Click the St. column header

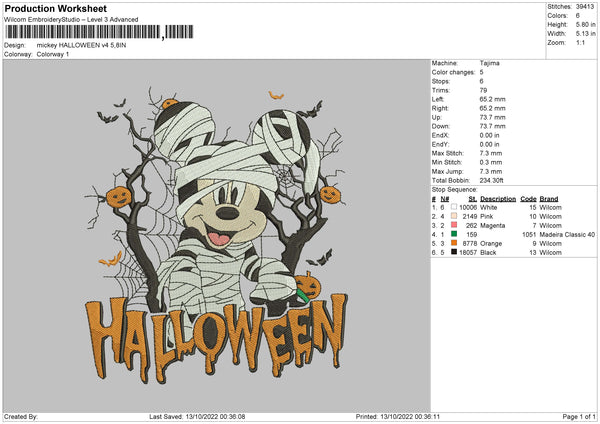tap(472, 198)
